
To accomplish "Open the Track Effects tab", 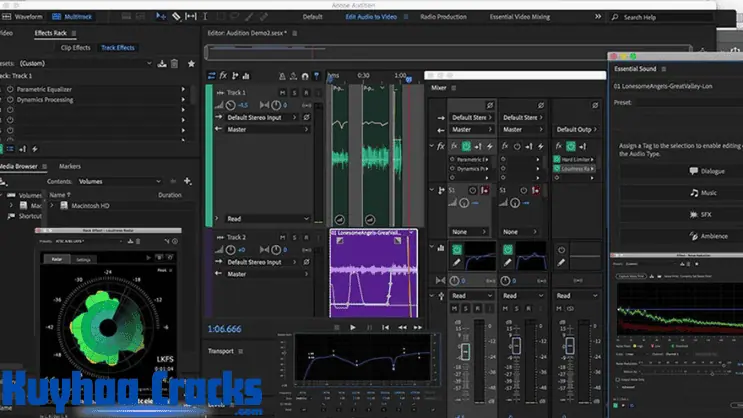I will (x=118, y=47).
